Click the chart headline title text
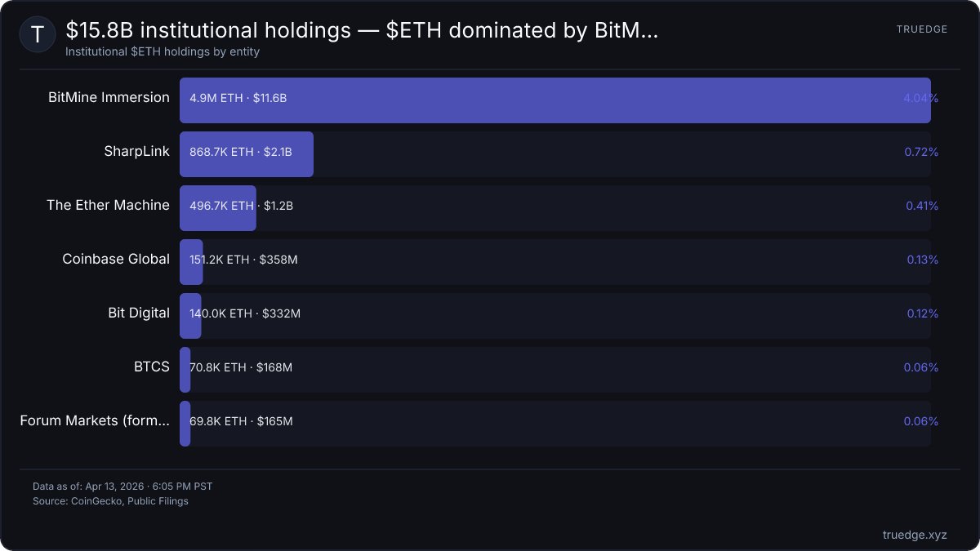Viewport: 980px width, 551px height. coord(362,31)
